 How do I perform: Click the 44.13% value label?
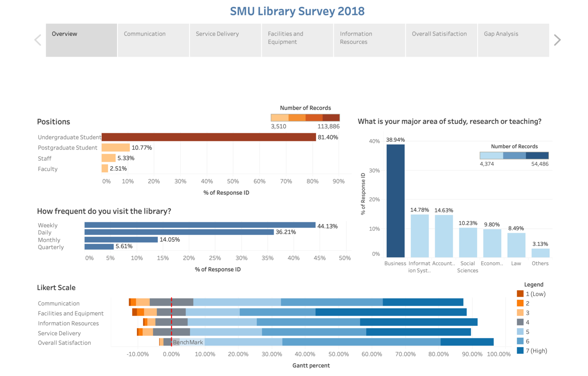point(327,226)
